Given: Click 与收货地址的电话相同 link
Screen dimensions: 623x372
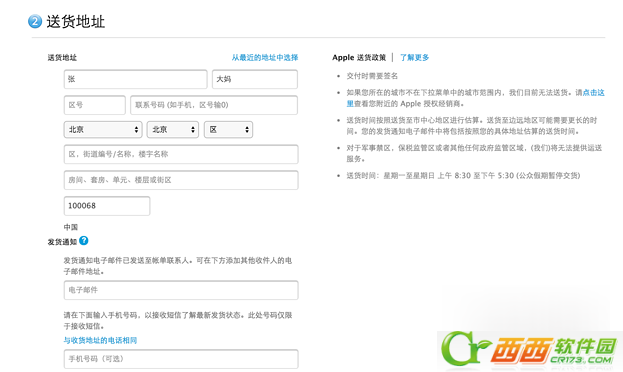Looking at the screenshot, I should click(x=100, y=340).
